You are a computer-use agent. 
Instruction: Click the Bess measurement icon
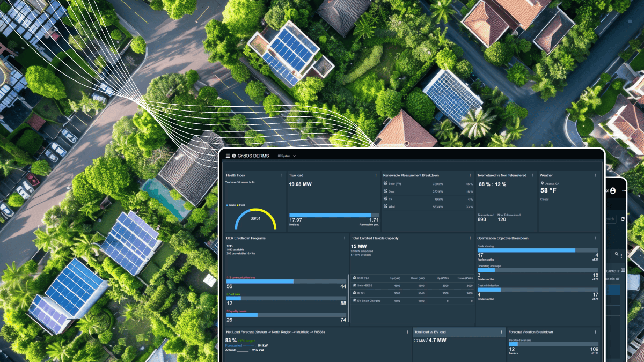385,191
